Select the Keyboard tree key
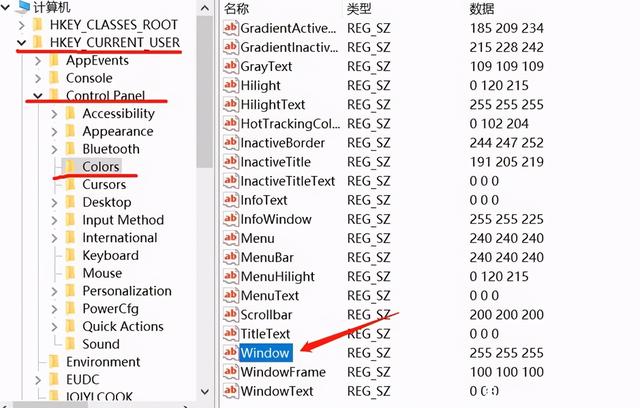This screenshot has height=408, width=640. pyautogui.click(x=111, y=255)
